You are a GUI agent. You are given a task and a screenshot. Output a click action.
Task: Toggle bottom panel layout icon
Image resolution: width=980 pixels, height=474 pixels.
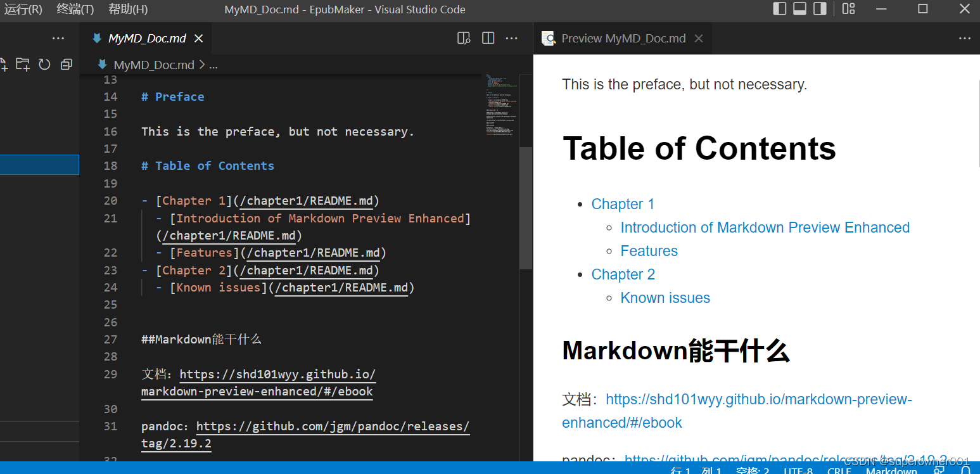(x=799, y=9)
